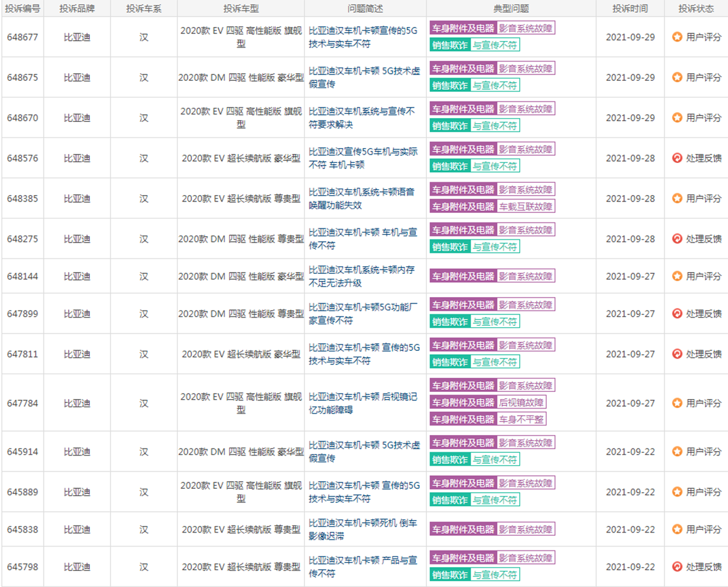Select complaint number 648576
Viewport: 728px width, 587px height.
[22, 158]
